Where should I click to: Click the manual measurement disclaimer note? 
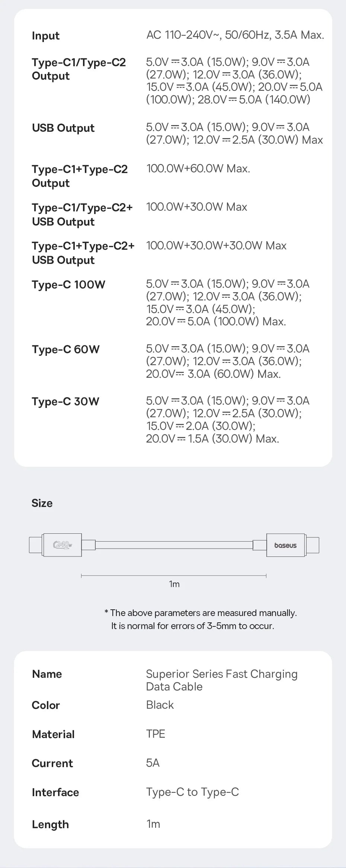click(x=201, y=619)
